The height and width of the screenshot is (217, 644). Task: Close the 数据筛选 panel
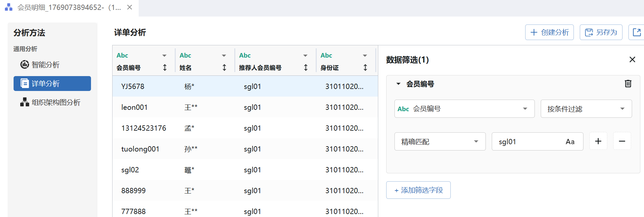[x=632, y=60]
